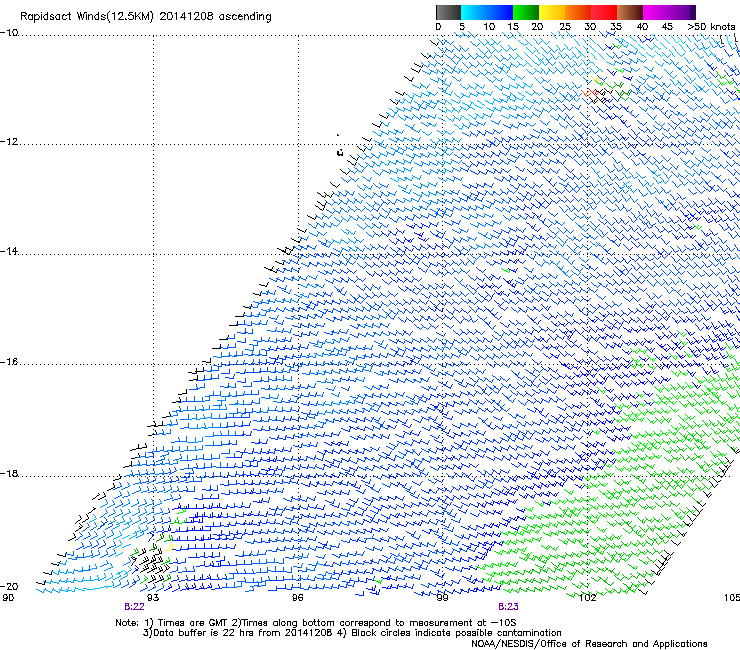
Task: Click the yellow 20-25 knots legend swatch
Action: [552, 12]
